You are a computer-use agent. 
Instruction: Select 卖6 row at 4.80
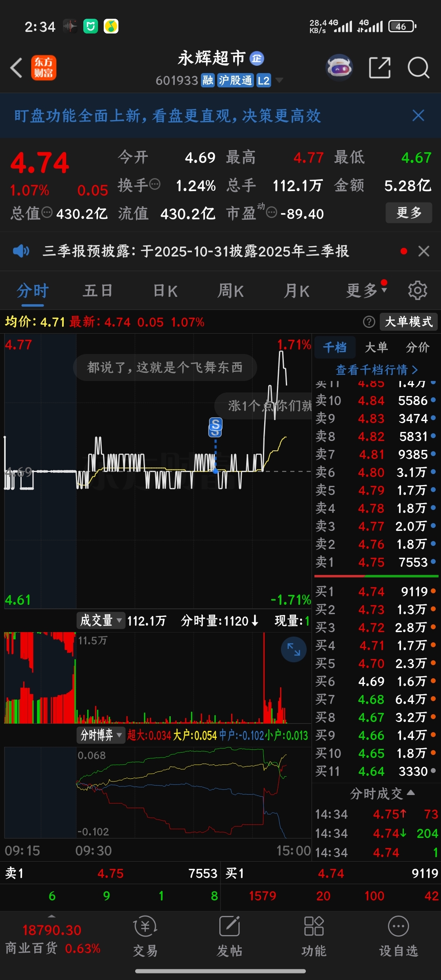376,472
